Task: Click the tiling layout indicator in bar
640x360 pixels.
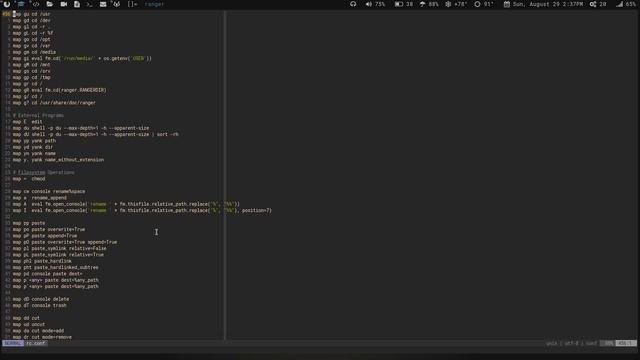Action: pyautogui.click(x=132, y=4)
